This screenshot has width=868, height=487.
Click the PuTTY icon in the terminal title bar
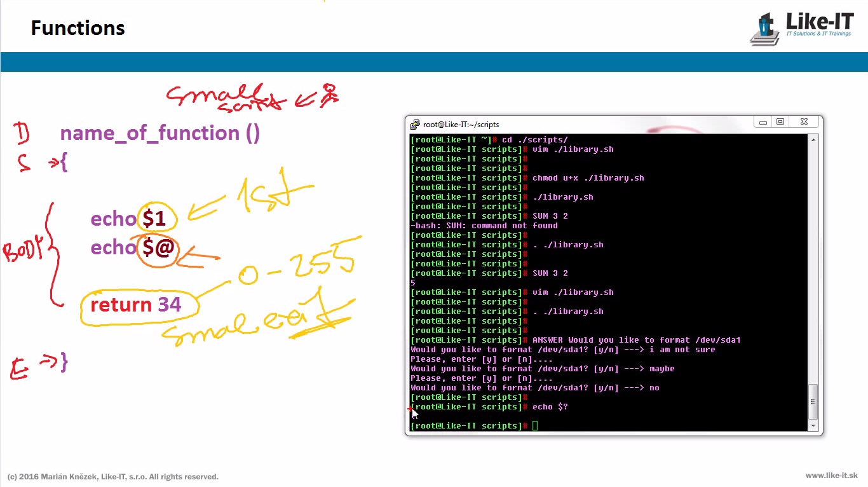(x=415, y=125)
